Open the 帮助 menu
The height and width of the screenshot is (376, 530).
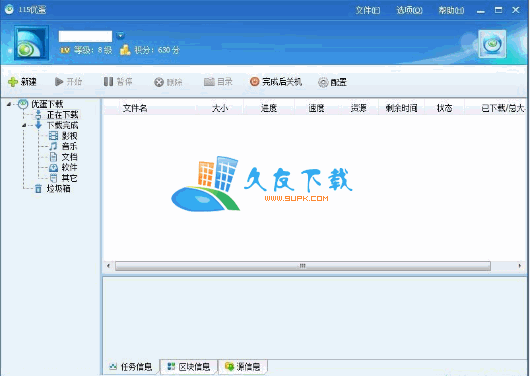pos(451,10)
